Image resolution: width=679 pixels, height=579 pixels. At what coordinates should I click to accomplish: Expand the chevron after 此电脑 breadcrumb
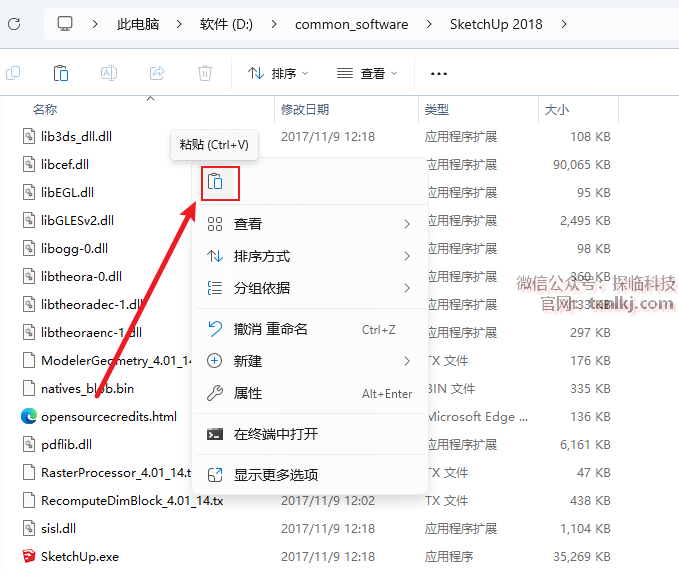[179, 24]
